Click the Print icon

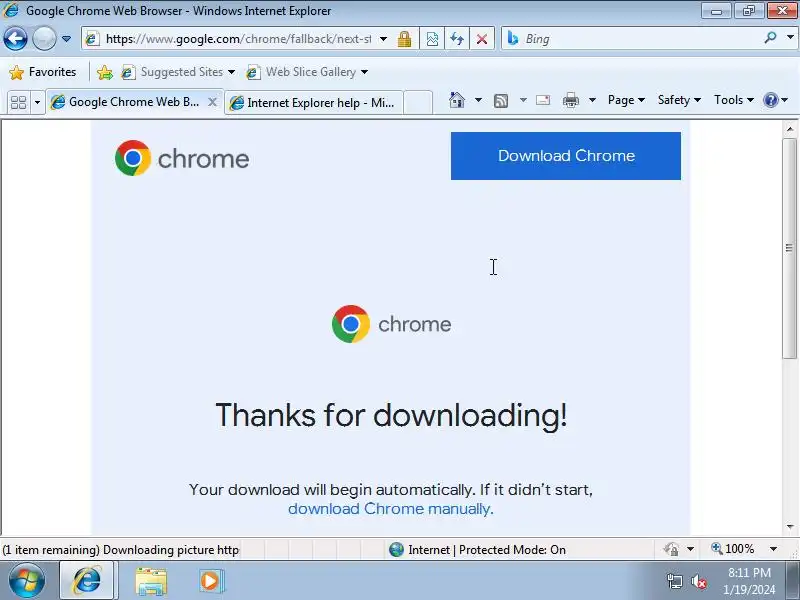(x=571, y=100)
